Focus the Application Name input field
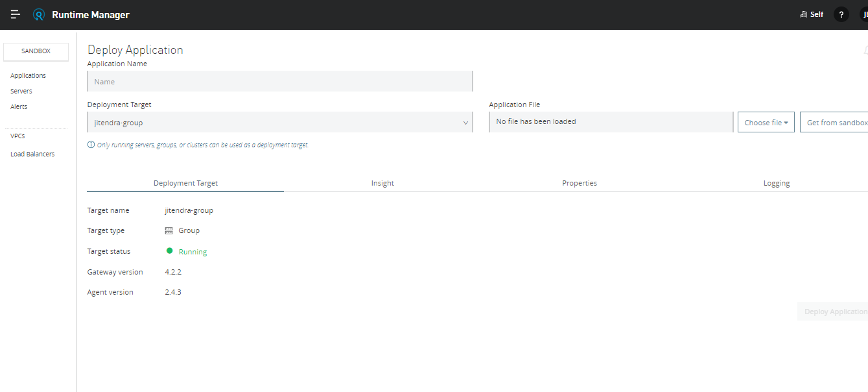 279,82
